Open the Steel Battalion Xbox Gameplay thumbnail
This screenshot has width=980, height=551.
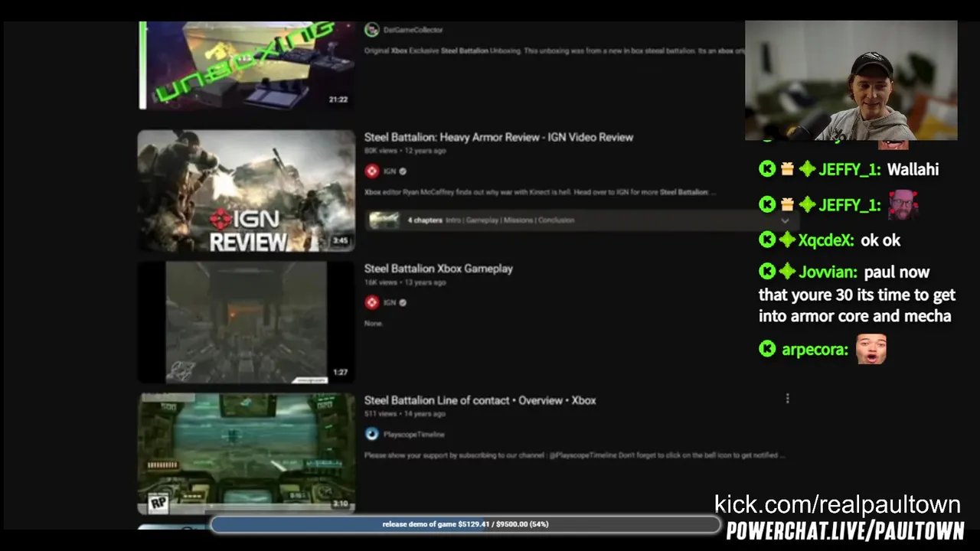point(247,322)
